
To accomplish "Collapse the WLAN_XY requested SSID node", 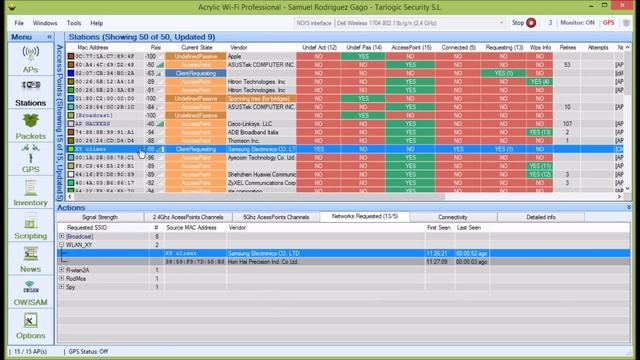I will tap(62, 244).
